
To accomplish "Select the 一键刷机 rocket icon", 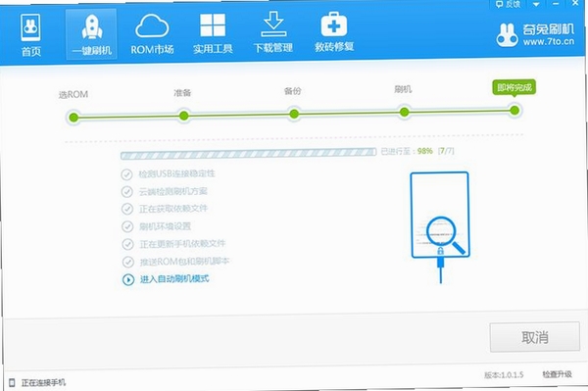I will (91, 27).
